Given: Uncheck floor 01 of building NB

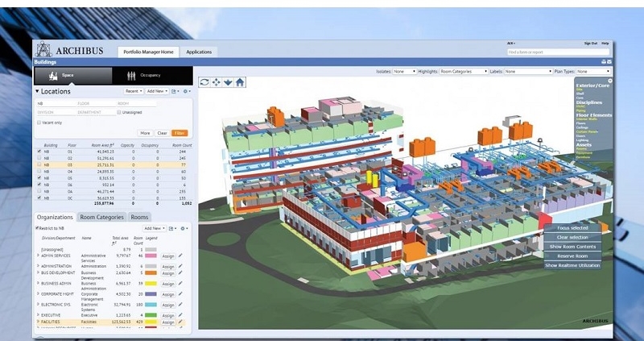Looking at the screenshot, I should coord(39,152).
